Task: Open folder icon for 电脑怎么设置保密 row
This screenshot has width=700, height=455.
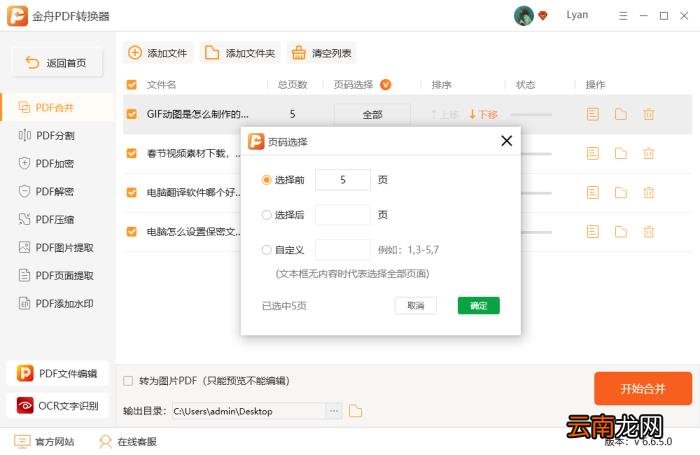Action: tap(621, 232)
